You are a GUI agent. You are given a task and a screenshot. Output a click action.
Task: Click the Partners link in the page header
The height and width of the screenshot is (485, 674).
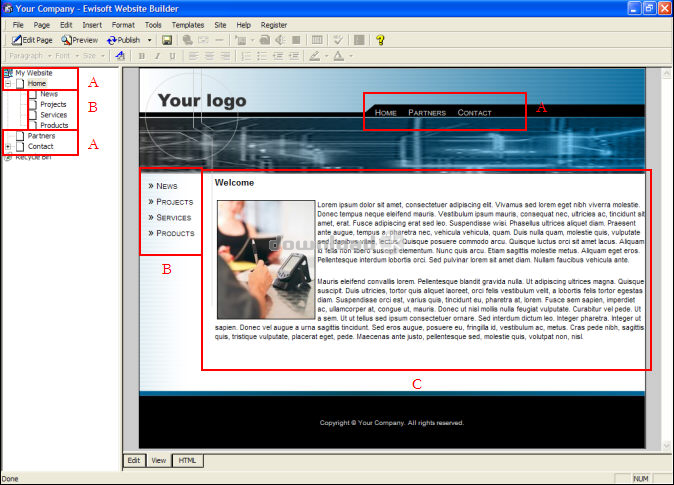point(427,113)
